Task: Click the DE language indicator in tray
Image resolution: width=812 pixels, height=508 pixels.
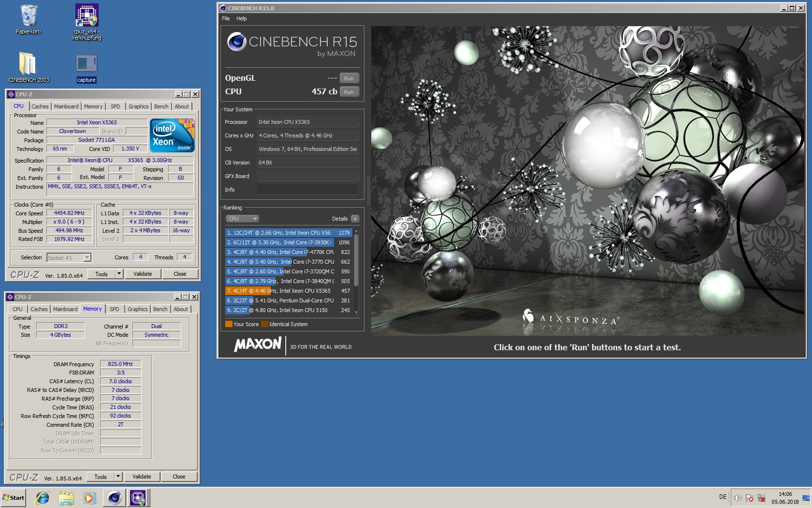Action: click(723, 497)
